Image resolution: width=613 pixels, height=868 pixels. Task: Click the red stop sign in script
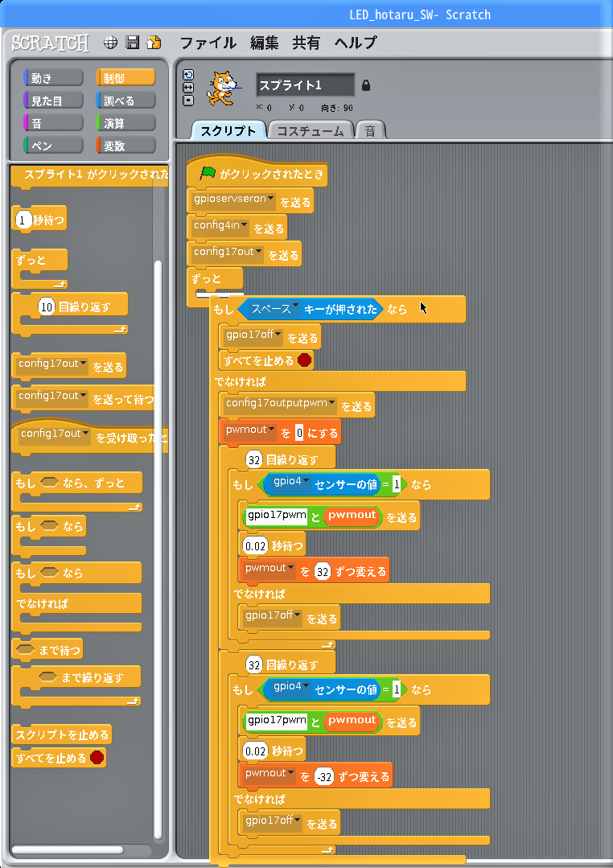[x=304, y=360]
